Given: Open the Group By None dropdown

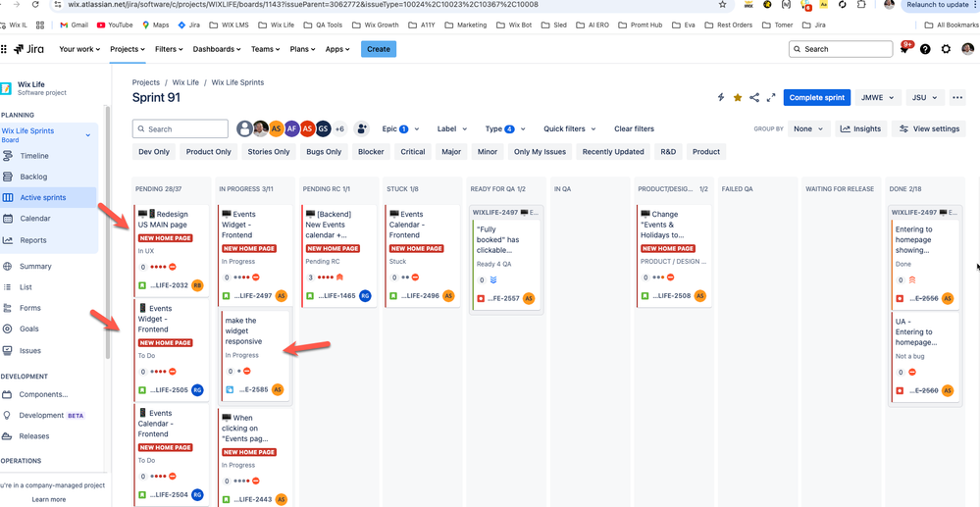Looking at the screenshot, I should (x=808, y=128).
